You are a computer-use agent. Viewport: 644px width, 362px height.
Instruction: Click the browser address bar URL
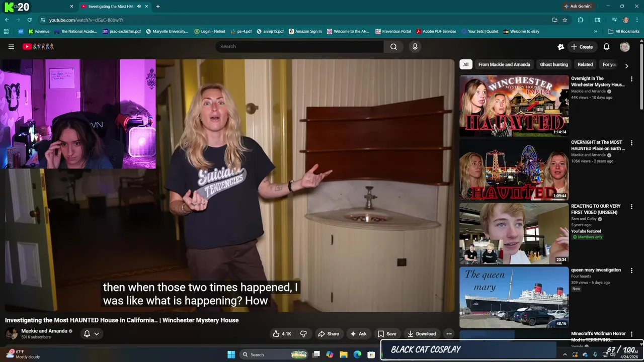tap(86, 20)
